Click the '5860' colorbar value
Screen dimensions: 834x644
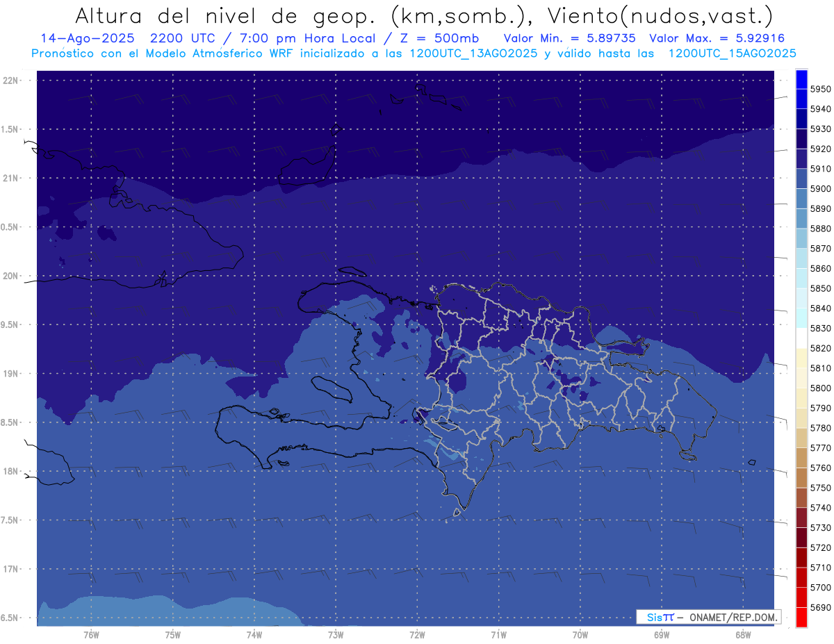click(820, 268)
